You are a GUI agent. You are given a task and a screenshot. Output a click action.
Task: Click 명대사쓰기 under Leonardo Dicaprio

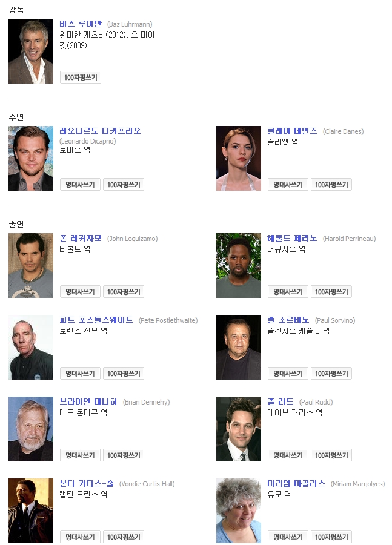80,185
